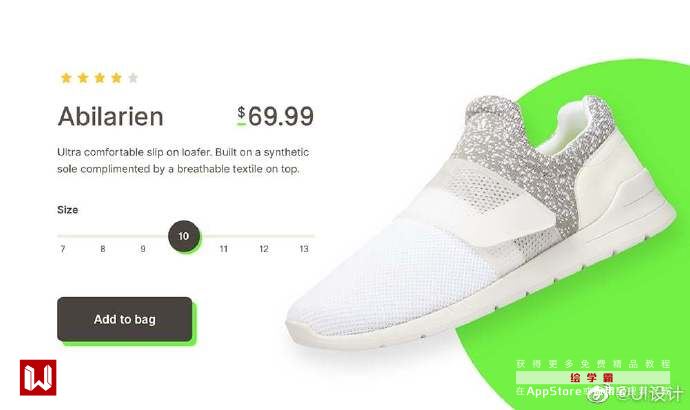Select size 11 on the slider

[x=224, y=249]
